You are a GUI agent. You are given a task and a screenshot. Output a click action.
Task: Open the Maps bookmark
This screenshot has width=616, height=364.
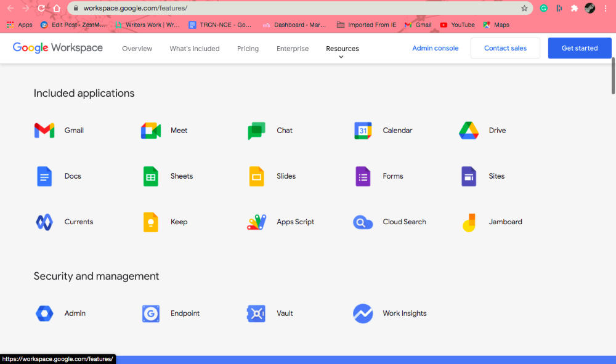tap(496, 25)
